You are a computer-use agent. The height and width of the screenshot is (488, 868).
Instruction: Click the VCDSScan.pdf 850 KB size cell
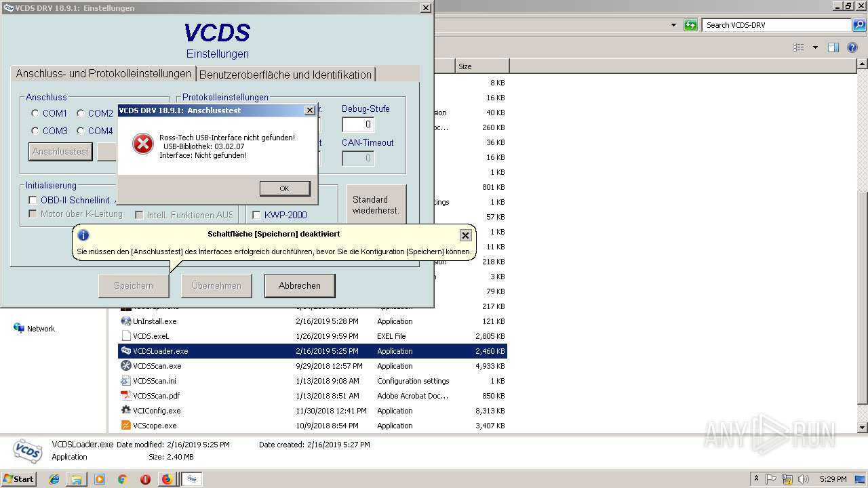click(493, 396)
